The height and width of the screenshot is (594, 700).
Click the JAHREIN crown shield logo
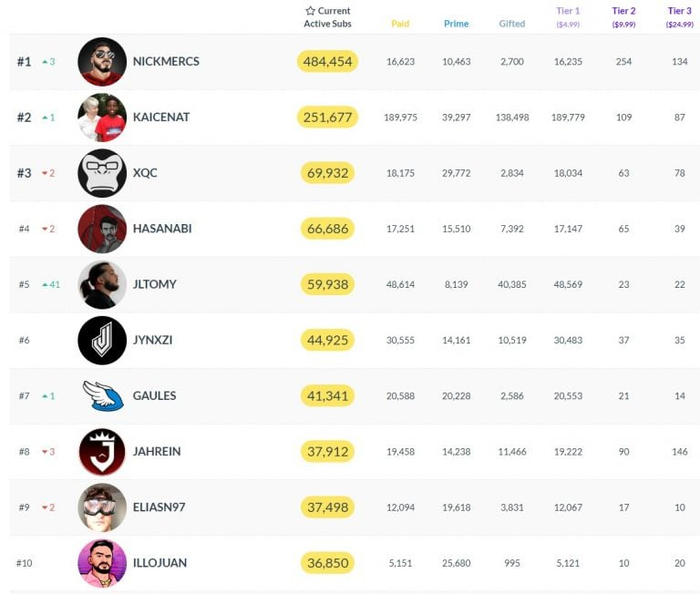click(102, 452)
